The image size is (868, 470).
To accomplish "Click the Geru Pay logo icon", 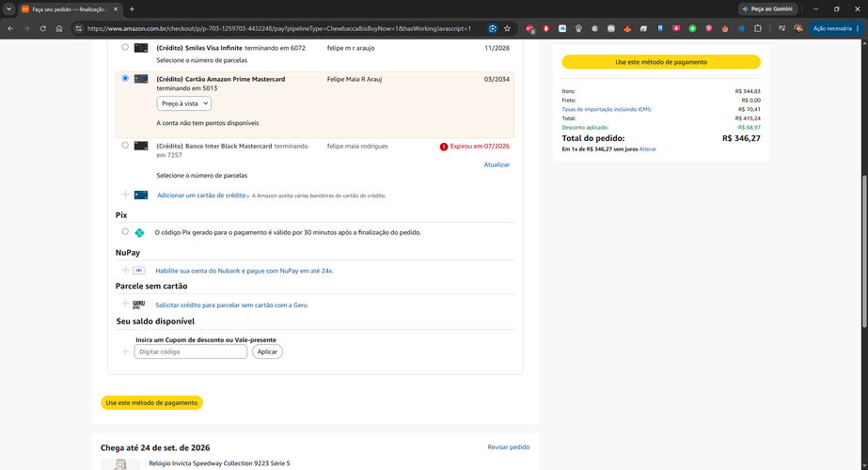I will click(x=139, y=305).
